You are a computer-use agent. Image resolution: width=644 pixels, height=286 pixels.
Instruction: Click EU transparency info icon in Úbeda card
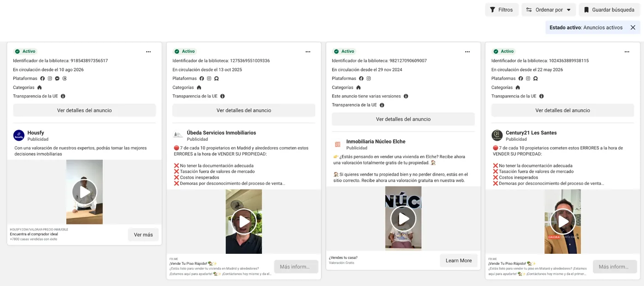[x=222, y=96]
